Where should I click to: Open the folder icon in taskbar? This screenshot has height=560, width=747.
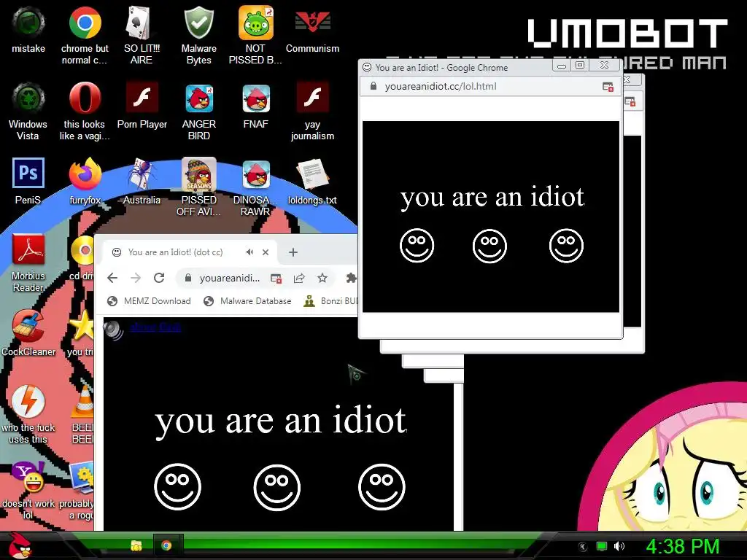click(136, 545)
